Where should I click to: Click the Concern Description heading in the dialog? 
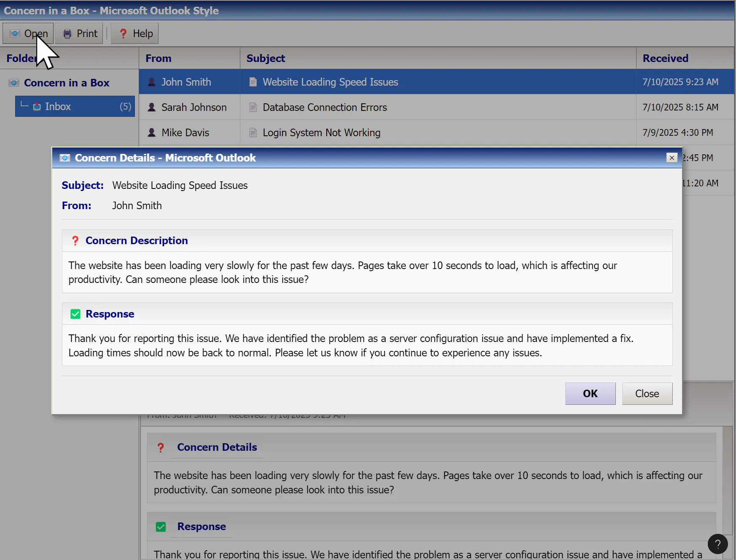point(137,241)
